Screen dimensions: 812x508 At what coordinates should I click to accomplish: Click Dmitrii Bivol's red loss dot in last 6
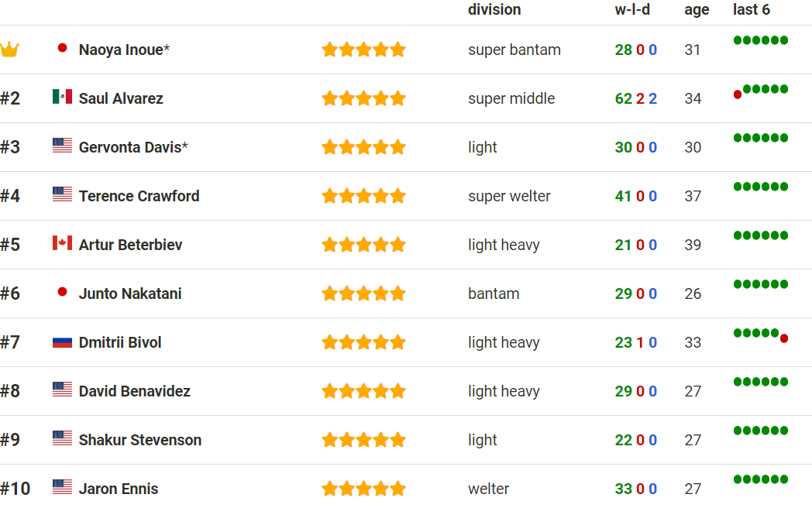[x=784, y=338]
